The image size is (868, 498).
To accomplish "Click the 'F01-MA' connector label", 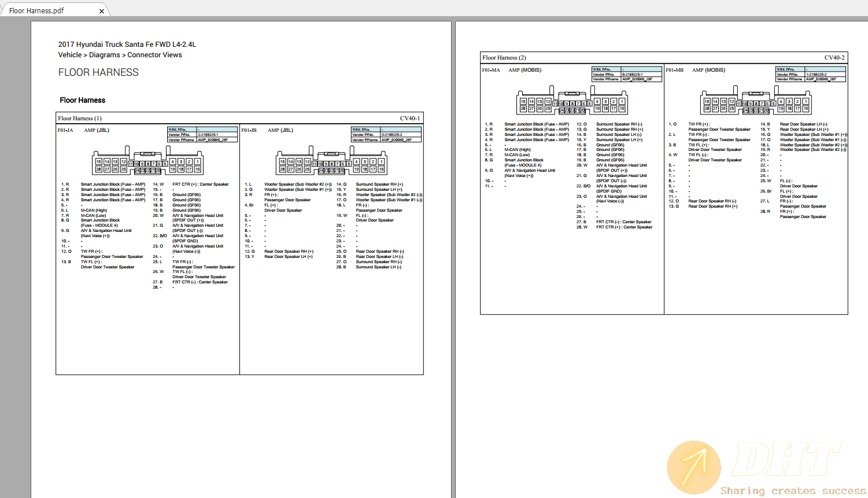I will pyautogui.click(x=491, y=70).
